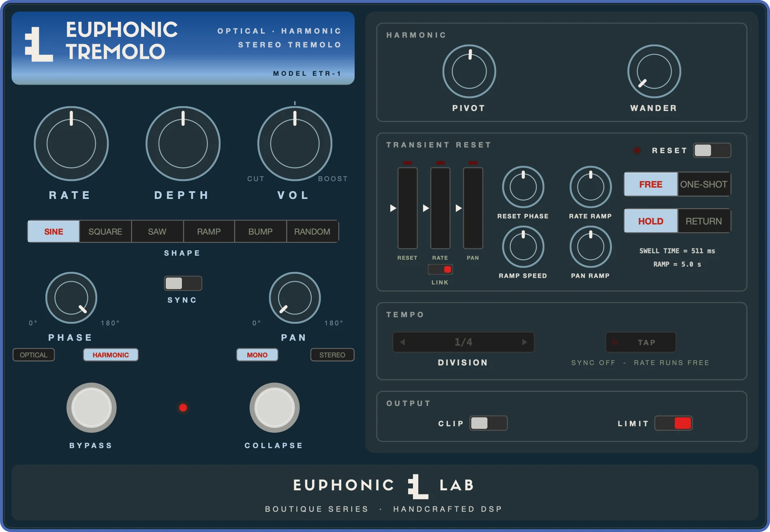The image size is (770, 532).
Task: Choose the BUMP shape
Action: click(x=261, y=231)
